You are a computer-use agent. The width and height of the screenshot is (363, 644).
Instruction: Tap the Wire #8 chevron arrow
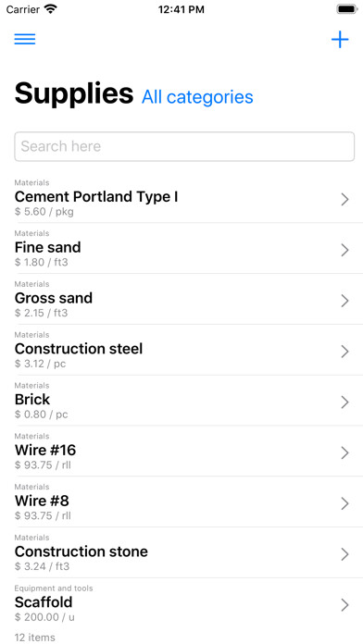344,504
